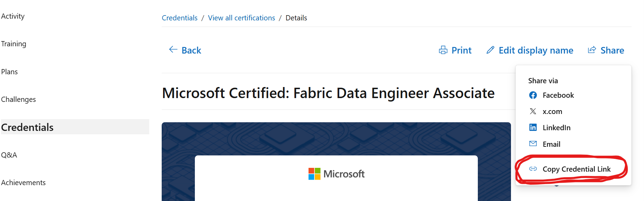Click the printer icon

tap(443, 50)
